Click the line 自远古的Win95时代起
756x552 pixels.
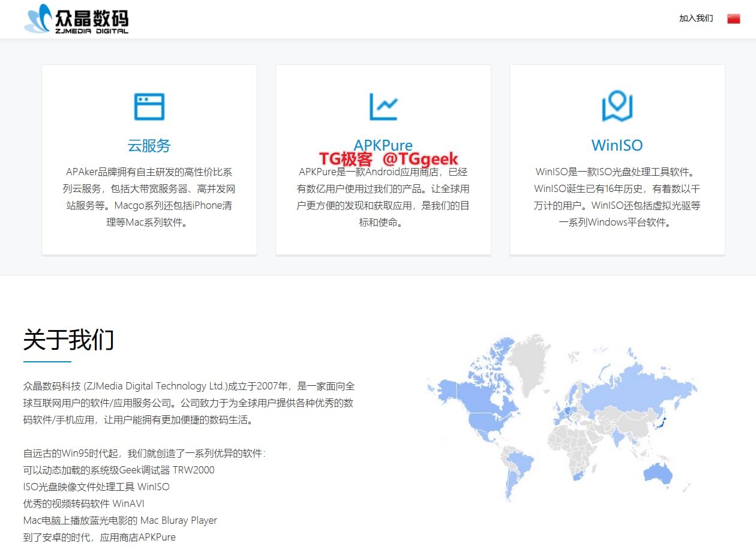[x=144, y=453]
